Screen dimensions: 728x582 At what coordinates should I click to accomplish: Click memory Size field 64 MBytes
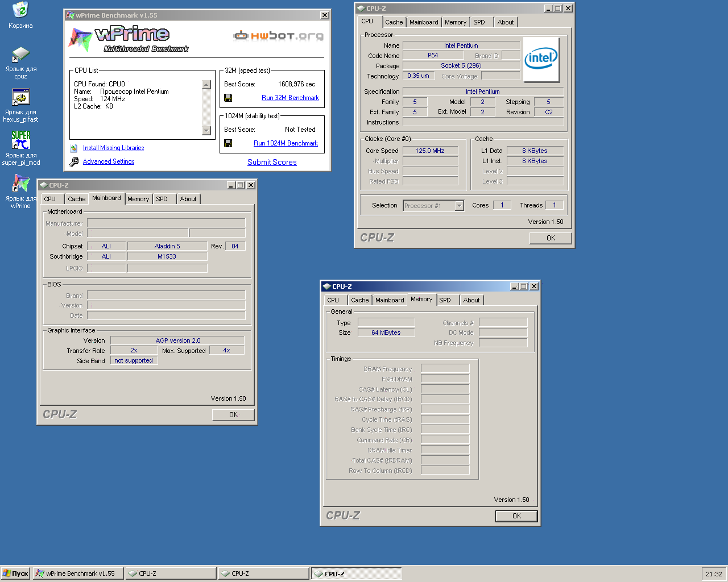pos(386,332)
